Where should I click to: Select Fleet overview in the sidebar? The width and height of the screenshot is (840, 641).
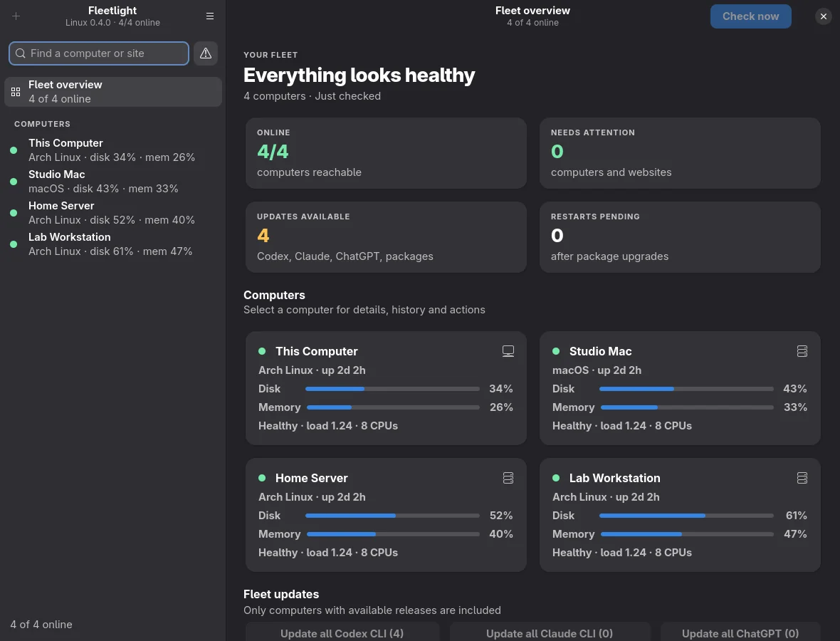point(113,92)
